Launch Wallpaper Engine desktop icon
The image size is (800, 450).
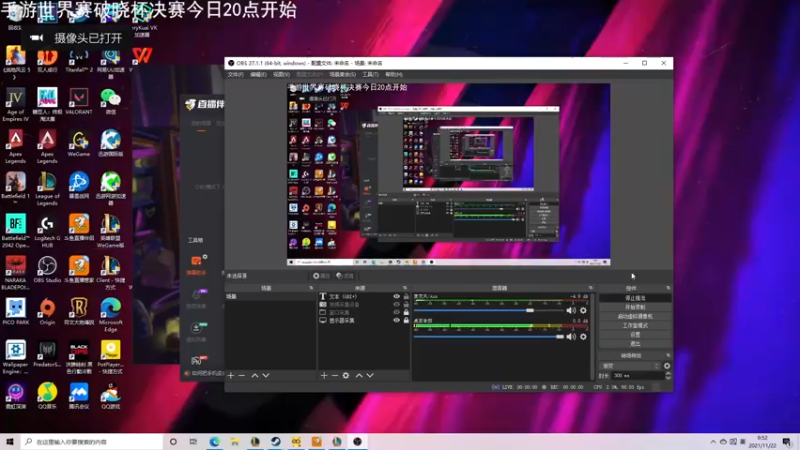(15, 357)
